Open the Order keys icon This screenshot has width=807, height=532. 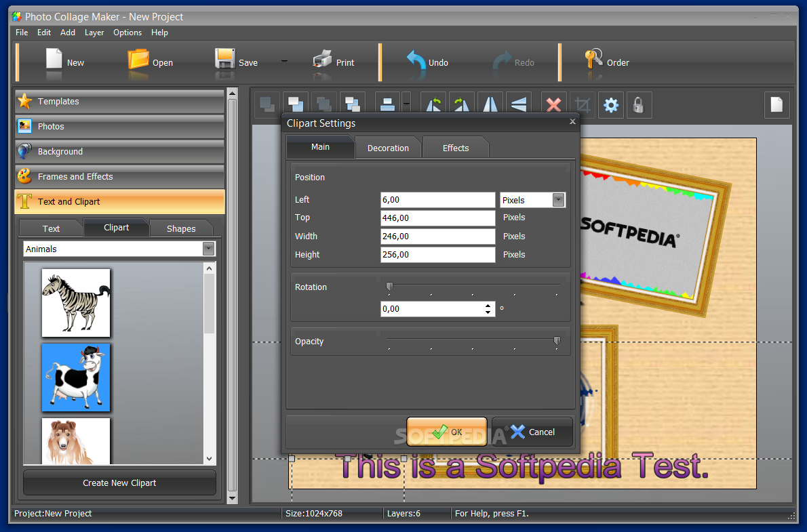[x=593, y=59]
